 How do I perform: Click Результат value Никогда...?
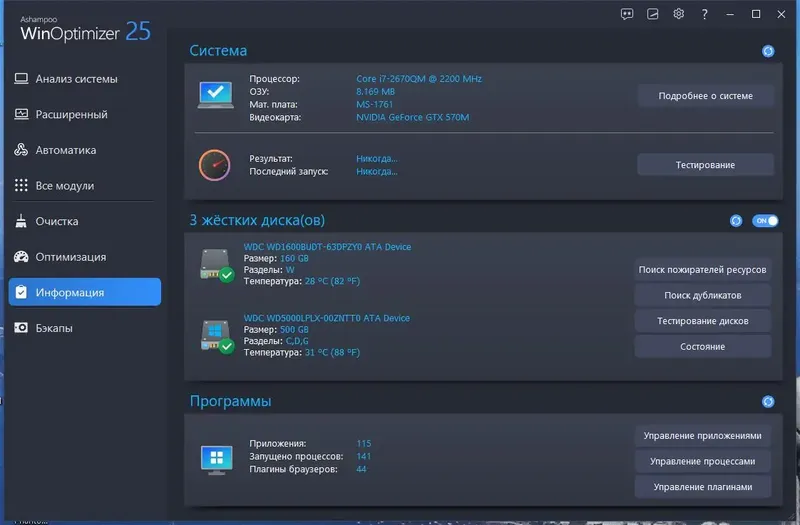click(x=377, y=159)
